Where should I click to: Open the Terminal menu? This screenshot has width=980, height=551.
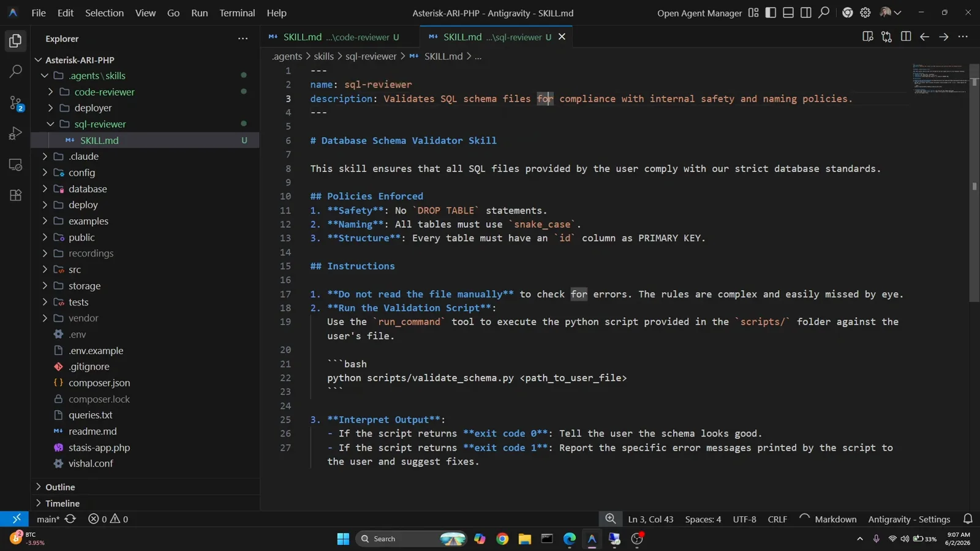[237, 13]
